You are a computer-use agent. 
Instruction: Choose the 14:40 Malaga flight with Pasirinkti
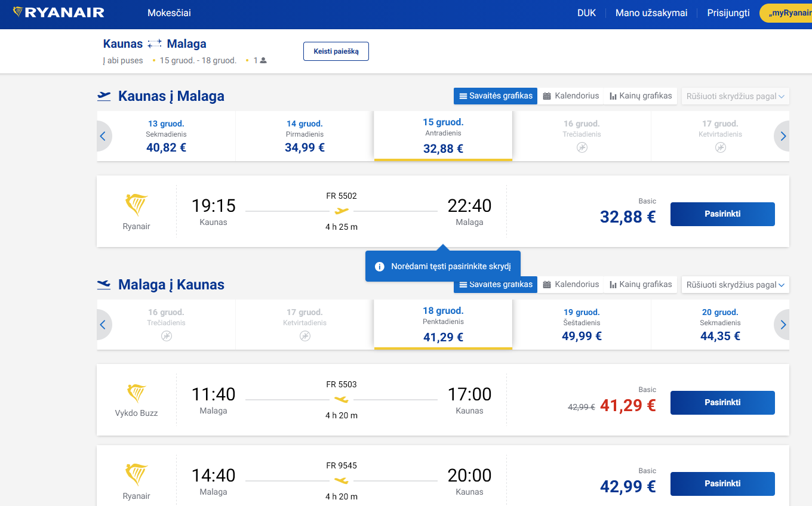coord(722,484)
